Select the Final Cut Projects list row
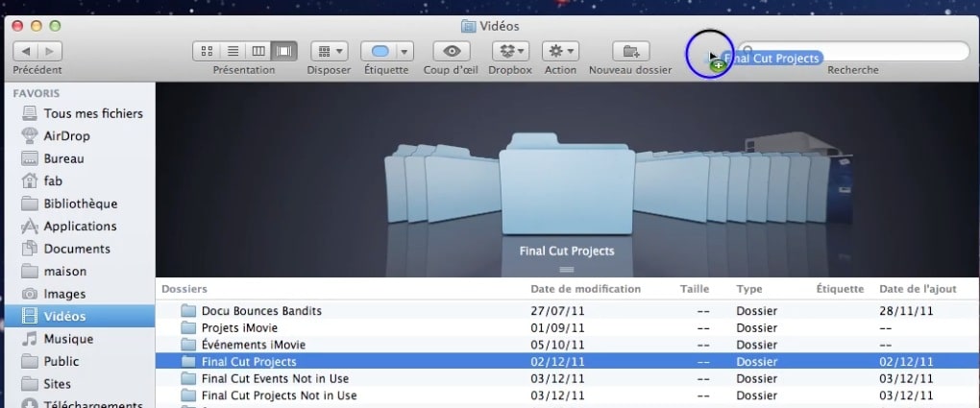This screenshot has width=980, height=408. (x=568, y=361)
